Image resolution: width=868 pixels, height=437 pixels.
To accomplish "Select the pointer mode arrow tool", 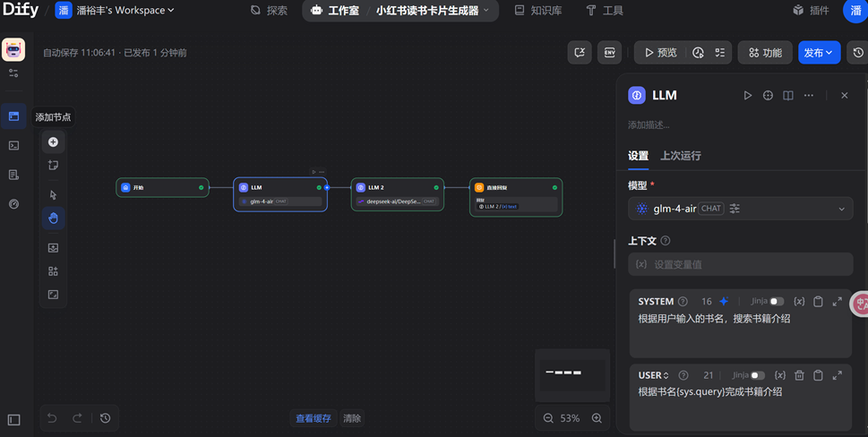I will [53, 194].
